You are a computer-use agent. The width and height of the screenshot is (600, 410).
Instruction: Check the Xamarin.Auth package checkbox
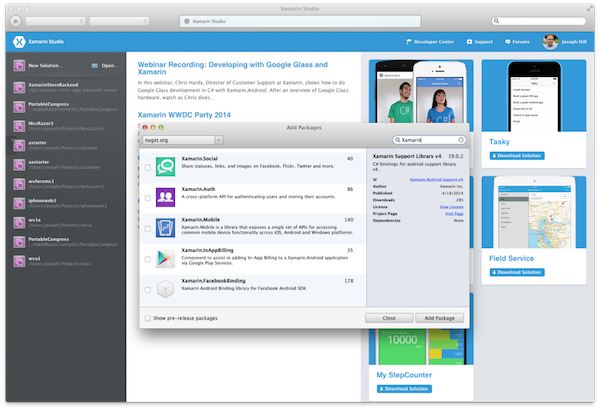click(148, 198)
